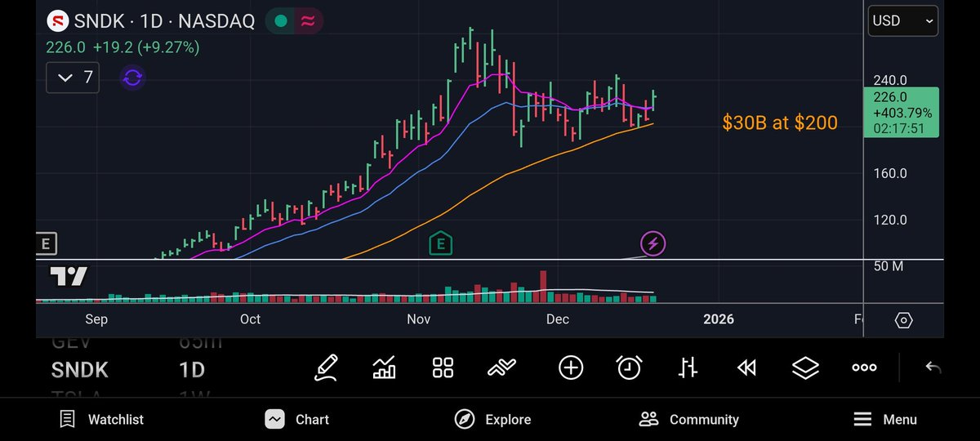Viewport: 980px width, 441px height.
Task: Start bar replay with rewind icon
Action: [746, 368]
